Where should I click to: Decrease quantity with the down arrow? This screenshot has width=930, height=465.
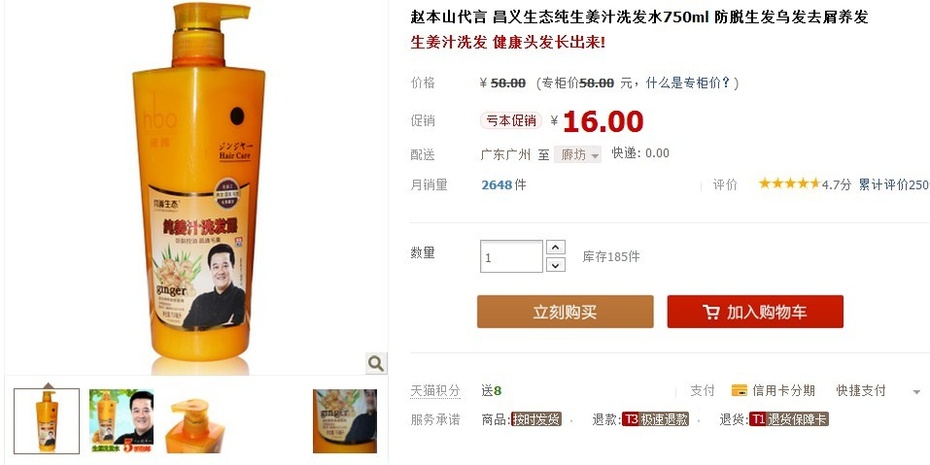555,265
